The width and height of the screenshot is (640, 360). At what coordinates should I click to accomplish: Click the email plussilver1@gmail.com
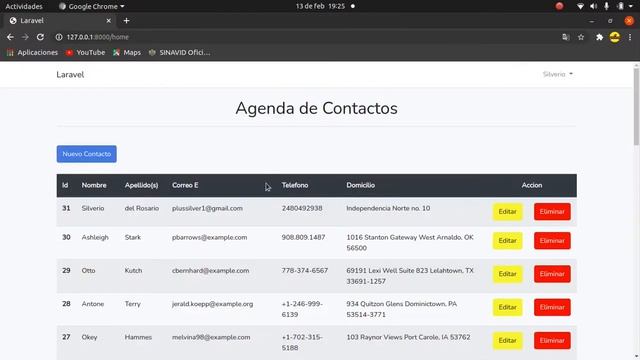pyautogui.click(x=207, y=208)
